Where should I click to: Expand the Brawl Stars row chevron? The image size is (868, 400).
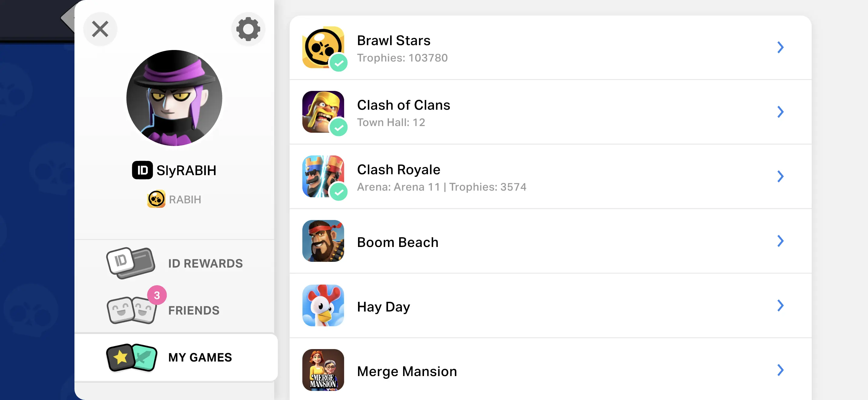tap(780, 47)
